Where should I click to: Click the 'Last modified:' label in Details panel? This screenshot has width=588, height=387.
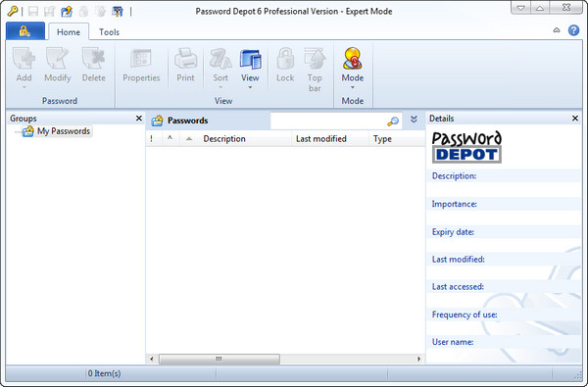pyautogui.click(x=459, y=259)
